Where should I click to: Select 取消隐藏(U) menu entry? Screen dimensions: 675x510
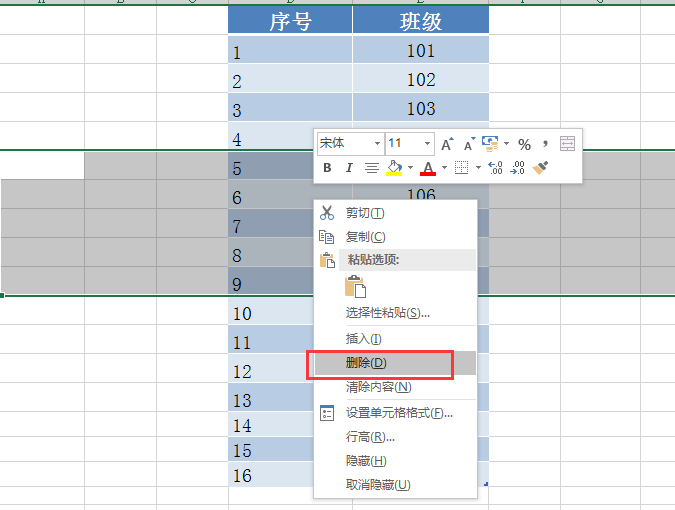(395, 485)
